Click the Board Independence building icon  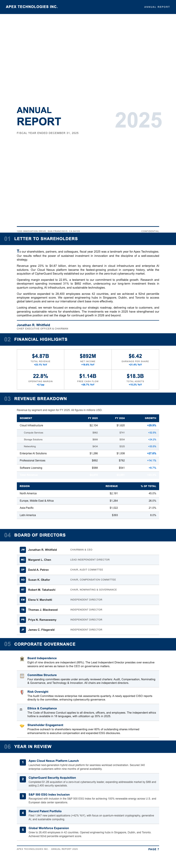click(22, 658)
